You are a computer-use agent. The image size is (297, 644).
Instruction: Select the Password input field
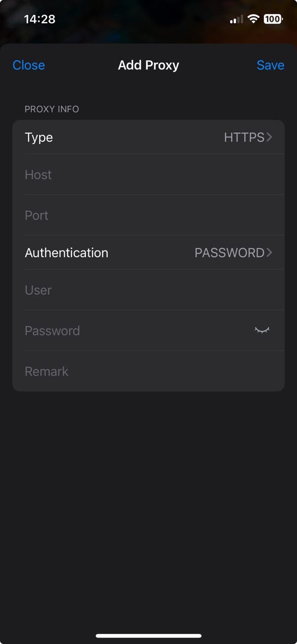point(136,331)
